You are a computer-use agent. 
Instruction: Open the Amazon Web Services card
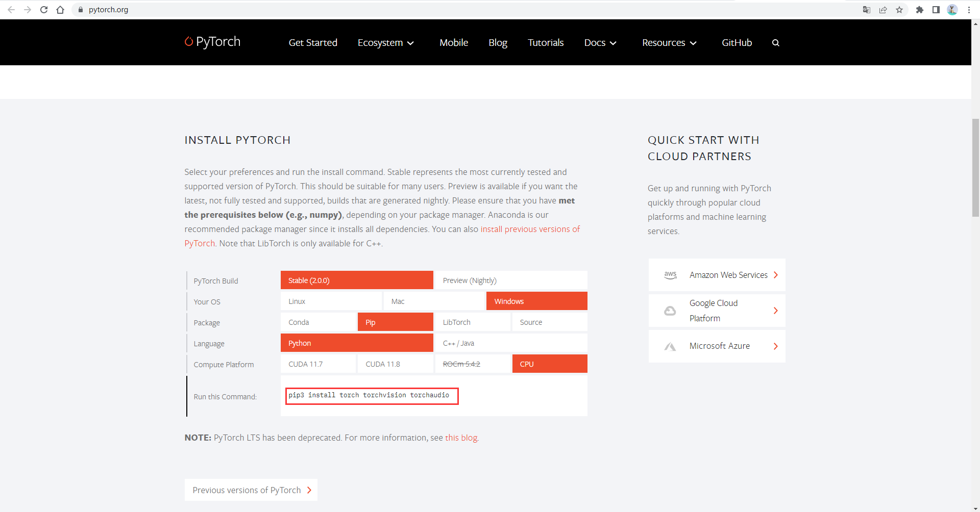click(717, 275)
